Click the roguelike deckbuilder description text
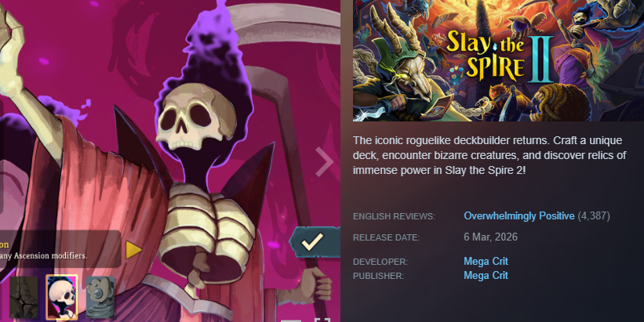Image resolution: width=644 pixels, height=322 pixels. click(x=489, y=155)
